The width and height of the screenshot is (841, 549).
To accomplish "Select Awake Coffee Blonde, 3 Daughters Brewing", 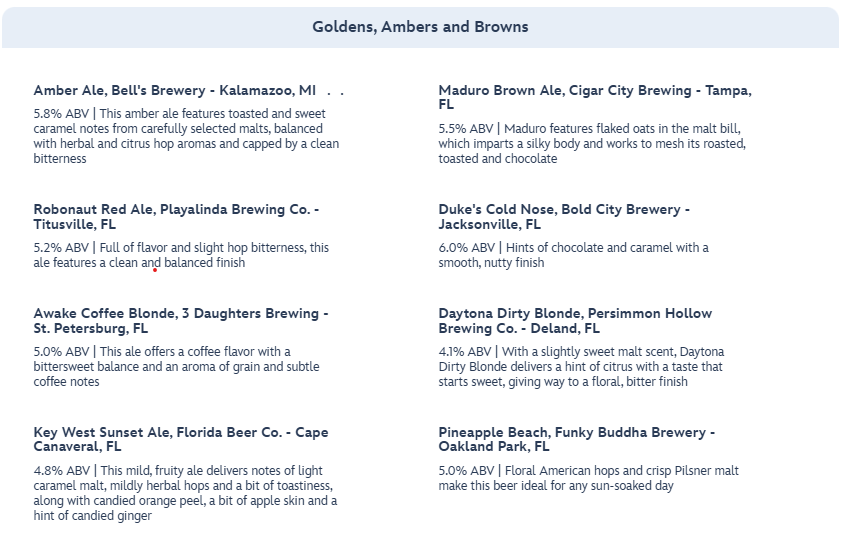I will coord(180,321).
